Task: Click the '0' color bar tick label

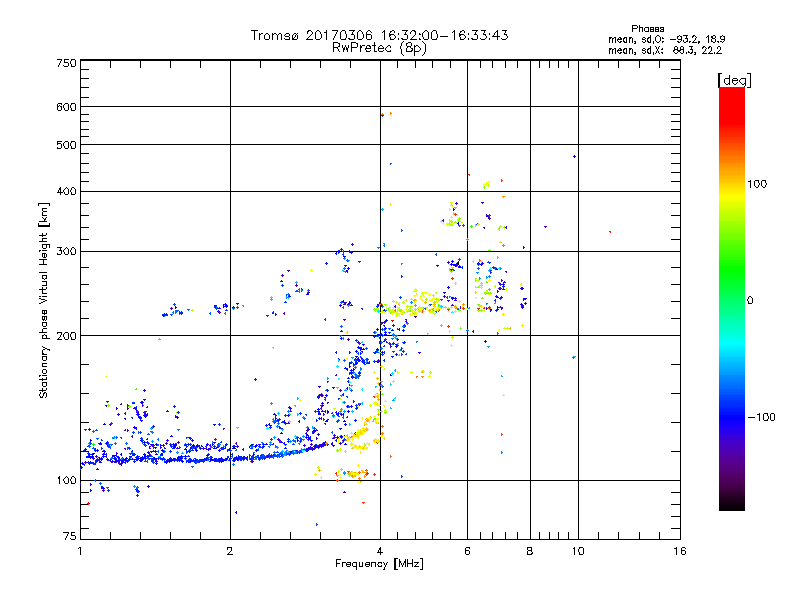Action: (750, 301)
